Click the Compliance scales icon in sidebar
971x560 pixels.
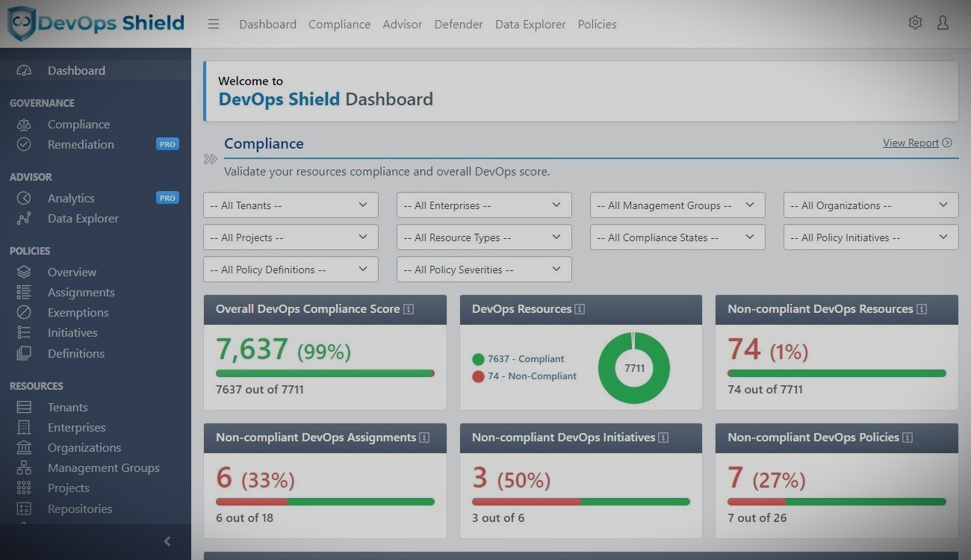point(24,125)
